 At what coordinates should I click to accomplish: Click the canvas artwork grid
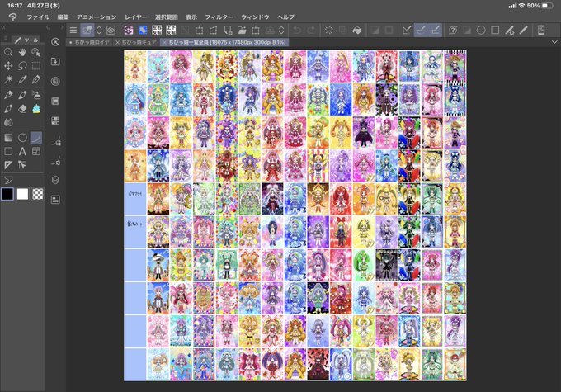click(295, 215)
